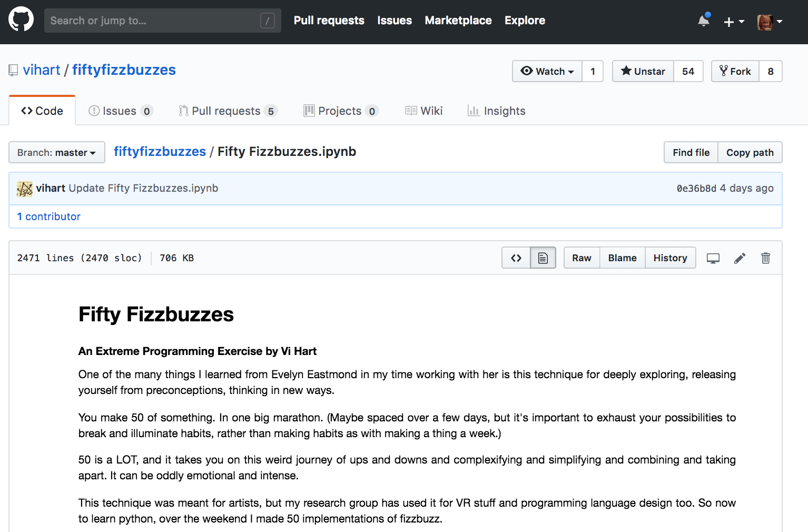Open the watchers count 1
The height and width of the screenshot is (532, 808).
pos(593,71)
